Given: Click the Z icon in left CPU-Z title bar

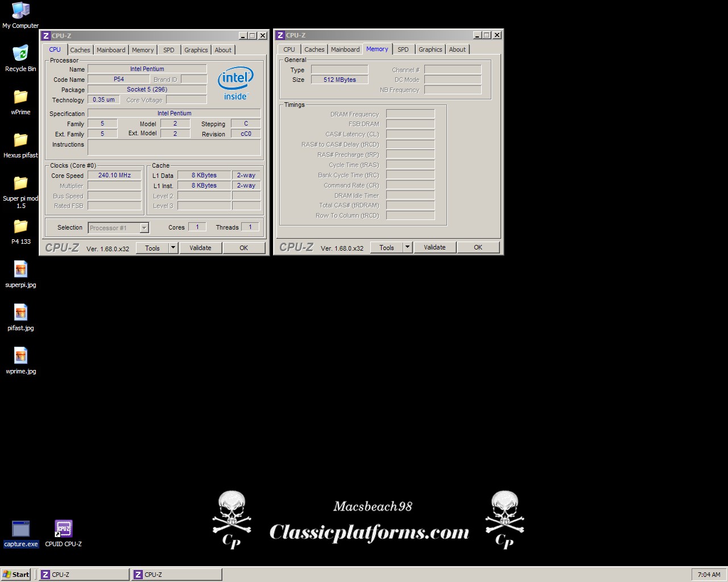Looking at the screenshot, I should pos(46,35).
